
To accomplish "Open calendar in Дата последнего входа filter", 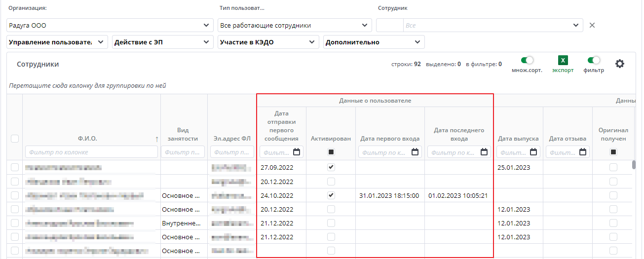I will [484, 152].
